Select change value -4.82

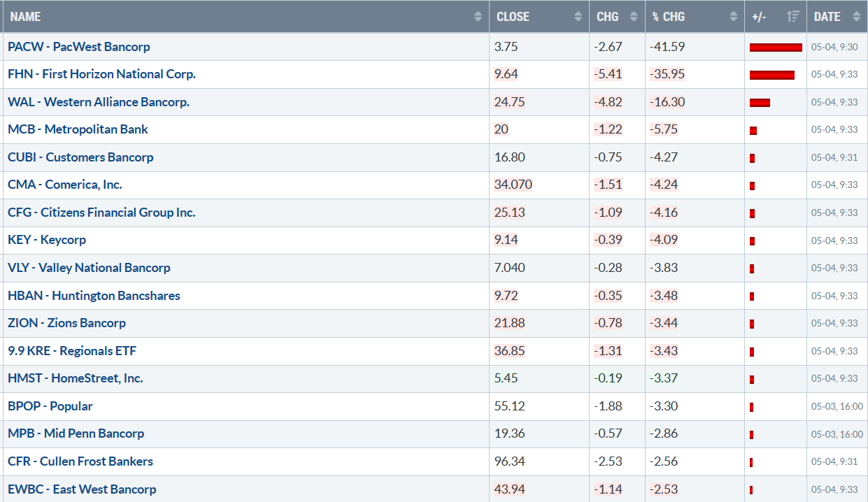pos(608,102)
